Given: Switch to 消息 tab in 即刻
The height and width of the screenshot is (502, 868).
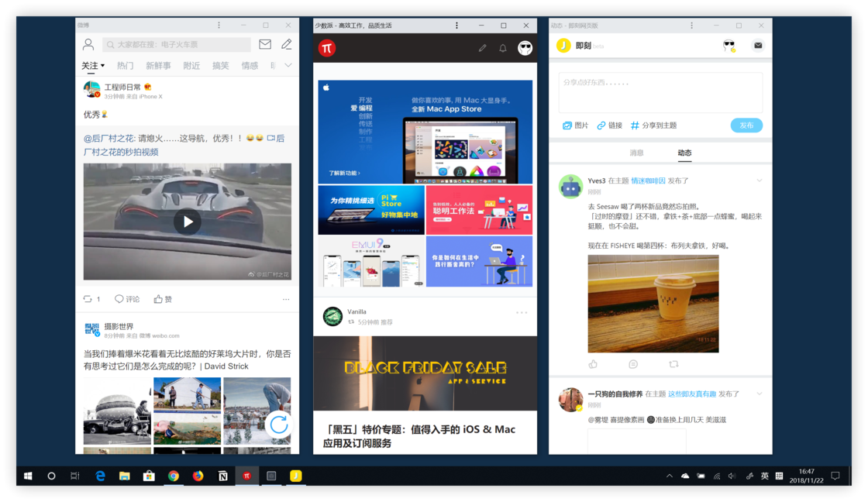Looking at the screenshot, I should [x=636, y=153].
